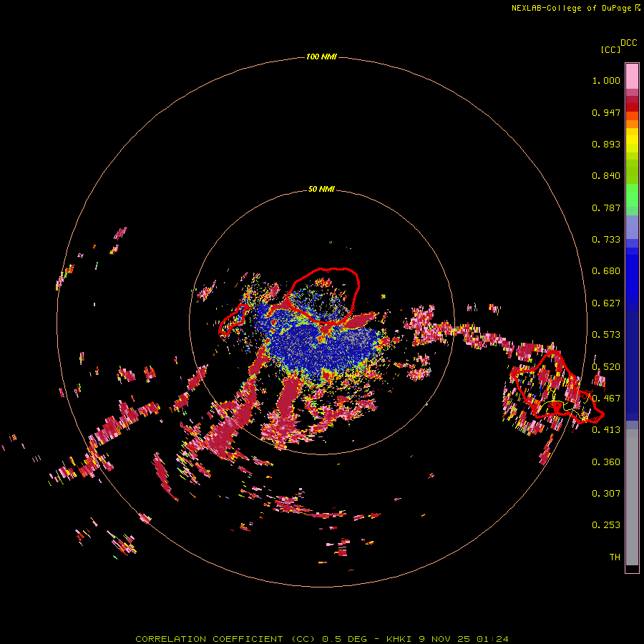The width and height of the screenshot is (644, 644).
Task: Select the 0.787 scale value
Action: tap(606, 208)
